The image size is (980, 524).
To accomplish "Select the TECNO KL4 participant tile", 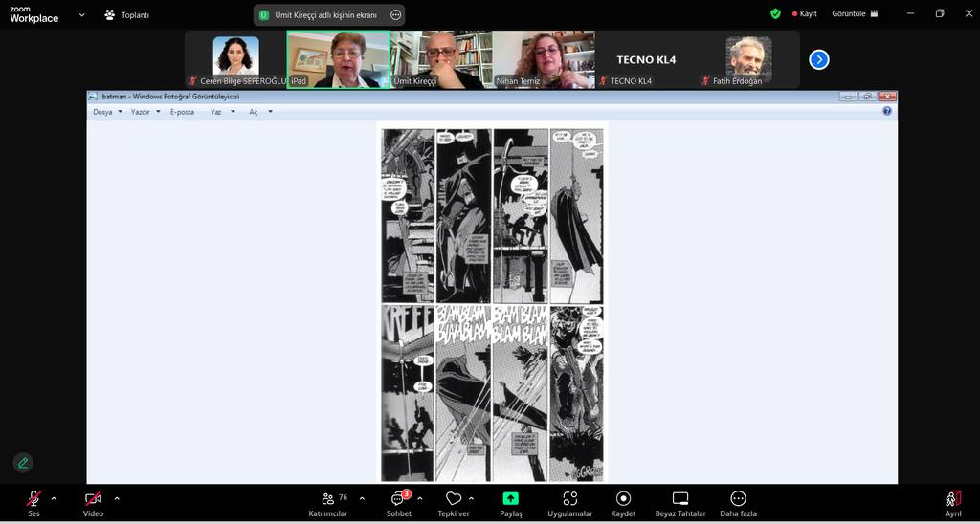I will [646, 60].
